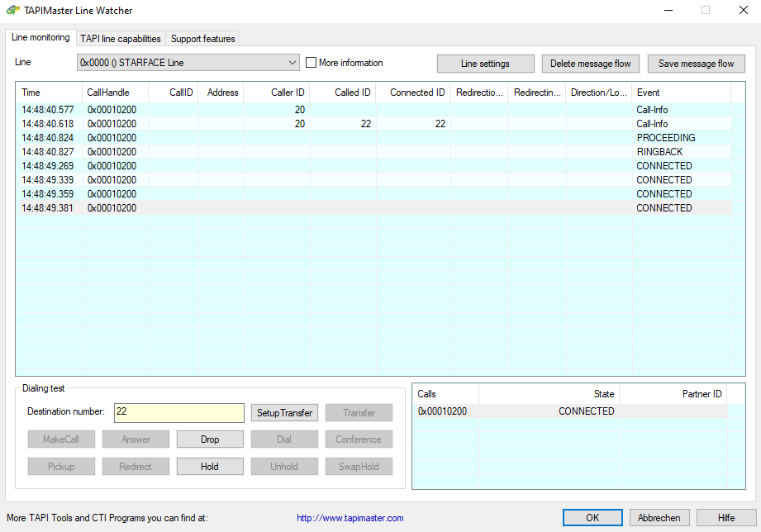Viewport: 761px width, 532px height.
Task: Click the TAPIMaster app icon in title bar
Action: pyautogui.click(x=13, y=10)
